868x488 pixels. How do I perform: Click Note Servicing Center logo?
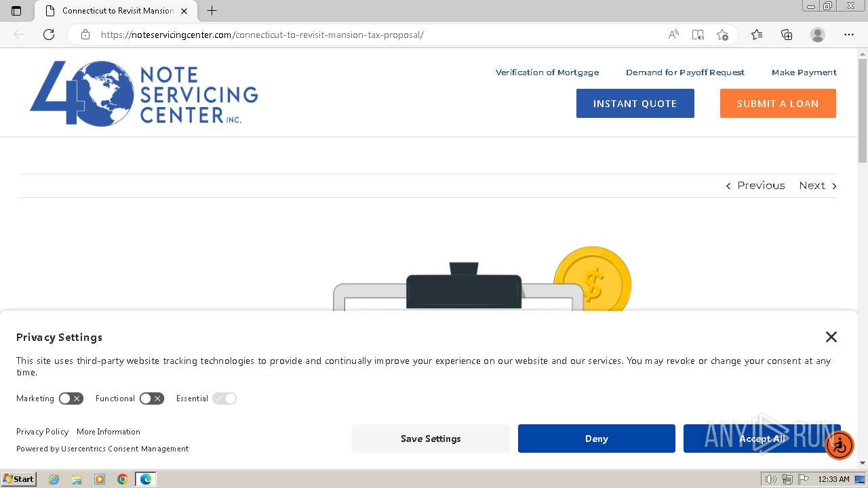point(144,94)
